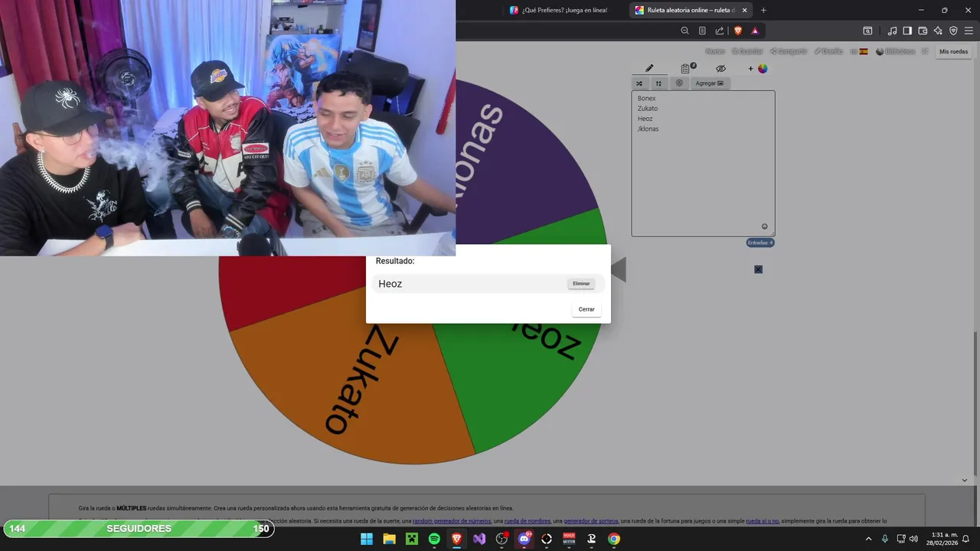Open the emoji picker in entries box
The height and width of the screenshot is (551, 980).
pos(764,227)
